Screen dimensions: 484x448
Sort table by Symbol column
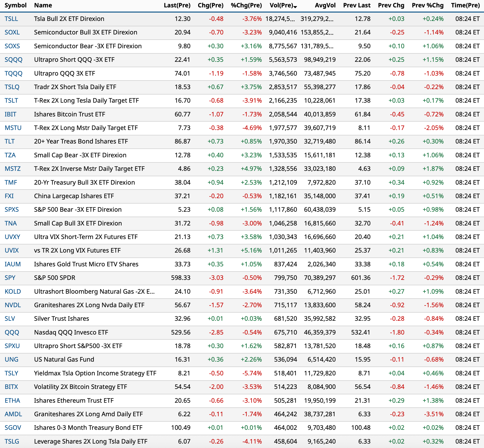pos(16,5)
